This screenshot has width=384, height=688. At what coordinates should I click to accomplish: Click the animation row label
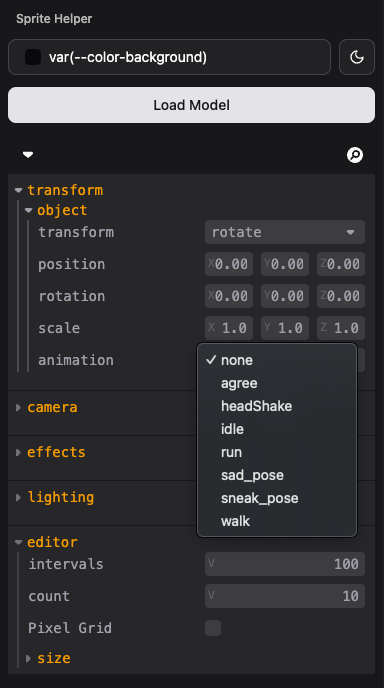tap(76, 360)
